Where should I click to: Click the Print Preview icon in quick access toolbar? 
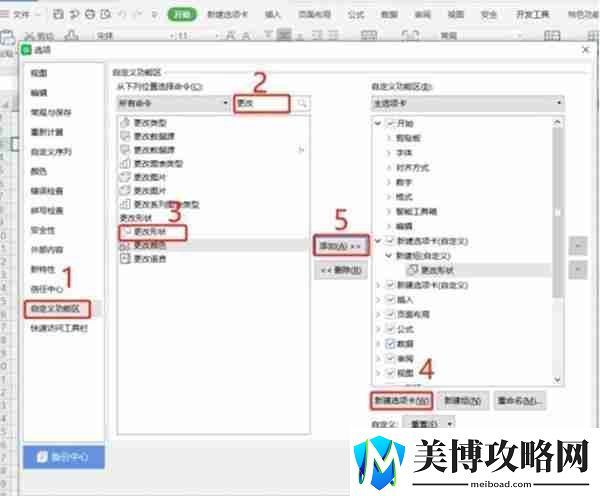coord(105,14)
